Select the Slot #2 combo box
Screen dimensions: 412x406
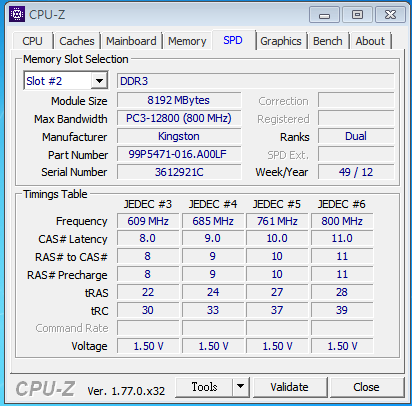click(x=66, y=81)
